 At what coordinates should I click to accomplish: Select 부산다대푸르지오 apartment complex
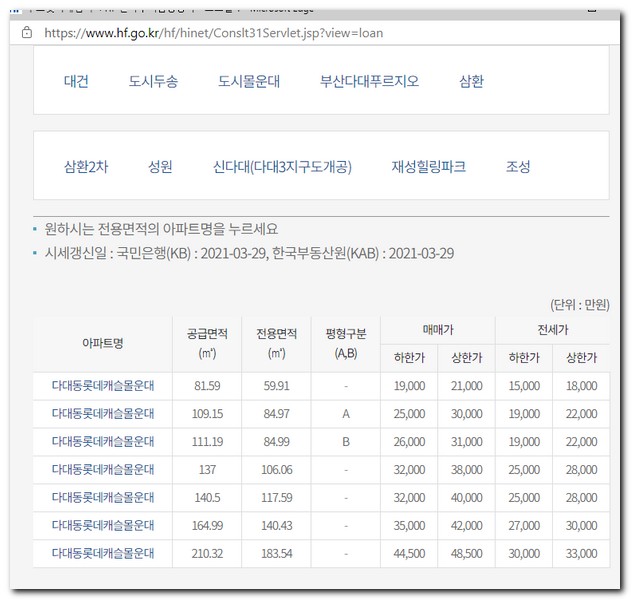(x=369, y=81)
